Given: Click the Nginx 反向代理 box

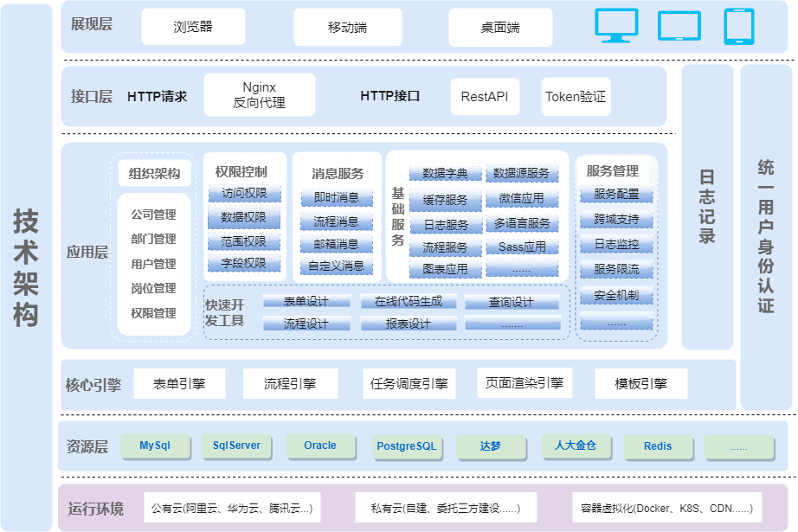Looking at the screenshot, I should coord(259,95).
